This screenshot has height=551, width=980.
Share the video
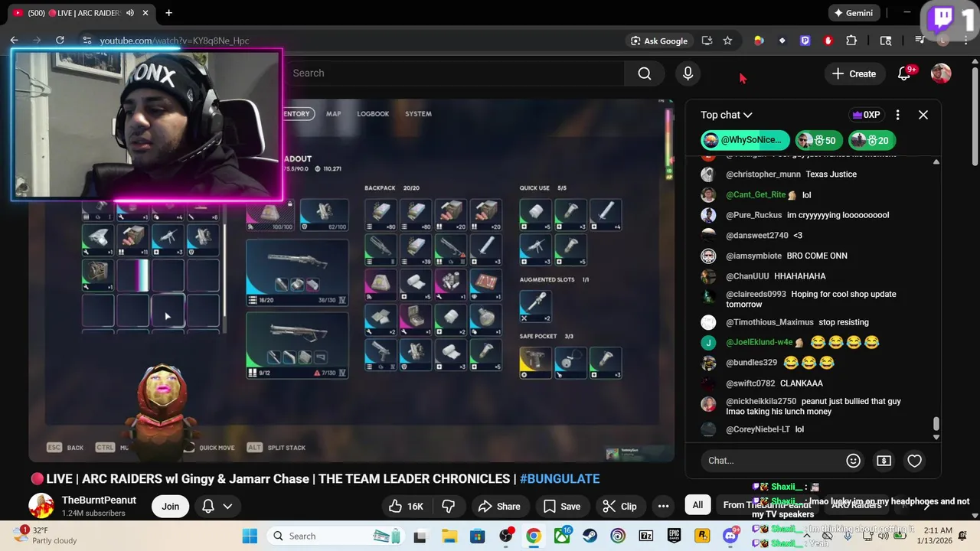tap(499, 506)
